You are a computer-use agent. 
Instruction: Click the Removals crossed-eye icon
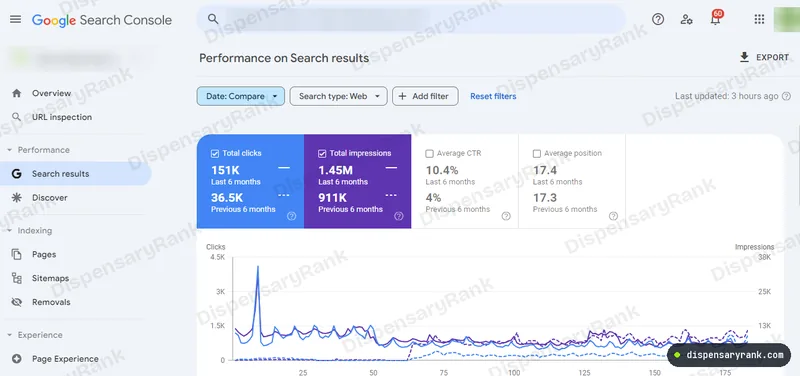pyautogui.click(x=17, y=302)
